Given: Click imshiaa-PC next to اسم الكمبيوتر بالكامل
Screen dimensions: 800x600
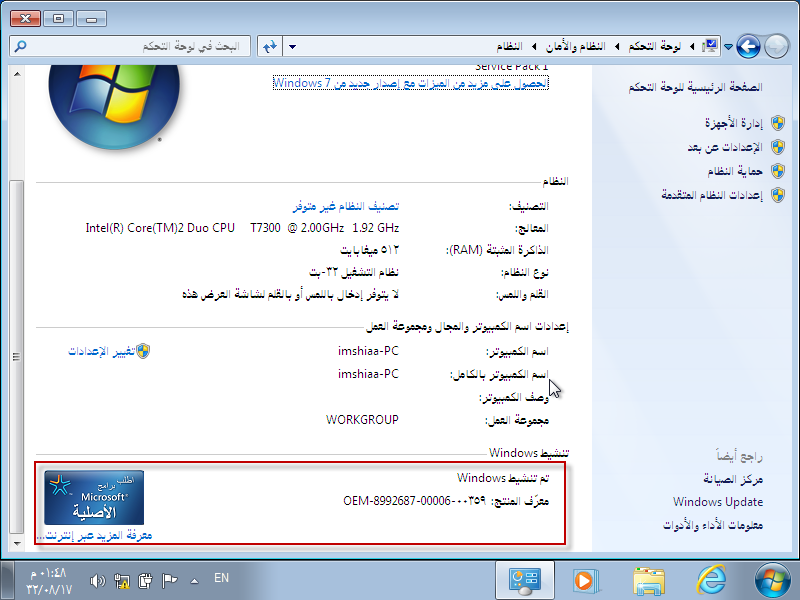Looking at the screenshot, I should click(368, 374).
